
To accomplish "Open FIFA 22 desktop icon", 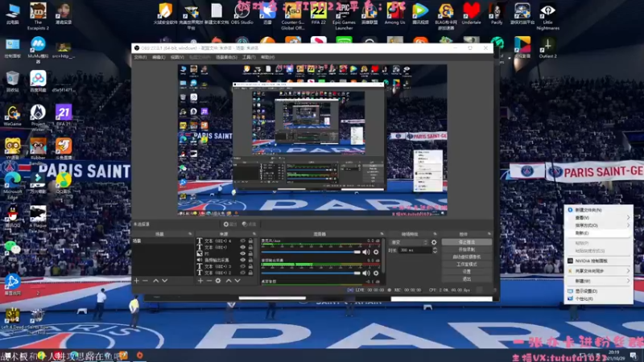I will point(318,14).
